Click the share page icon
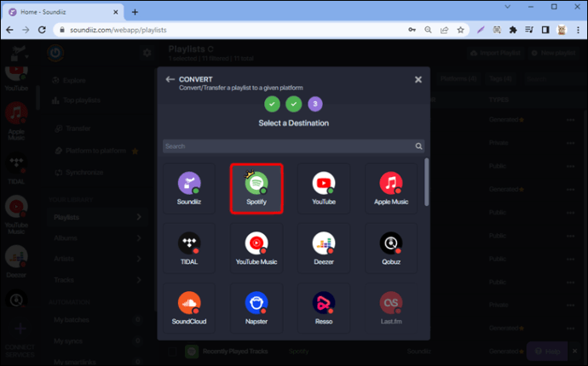This screenshot has height=366, width=588. coord(444,30)
